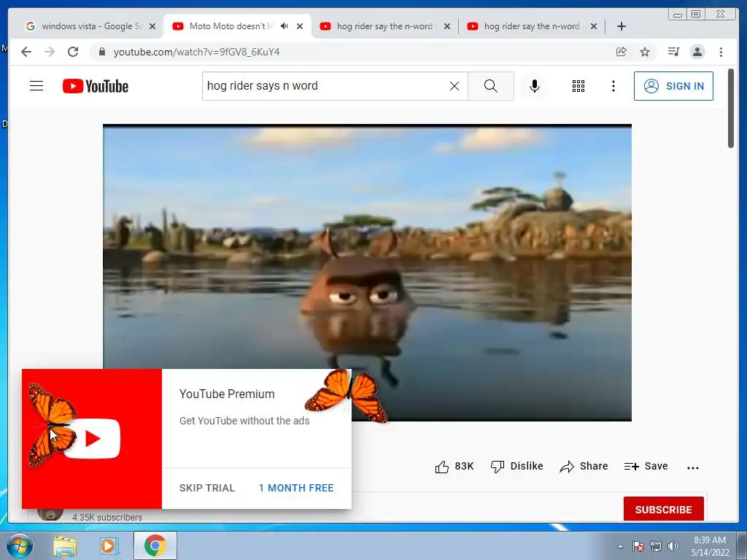Image resolution: width=747 pixels, height=560 pixels.
Task: Save the video to playlist
Action: (x=646, y=467)
